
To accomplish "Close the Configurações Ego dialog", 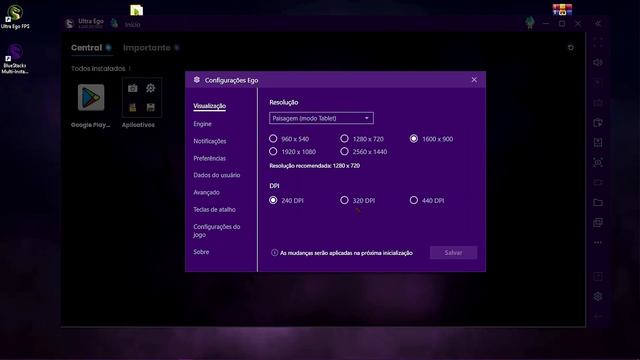I will point(474,80).
